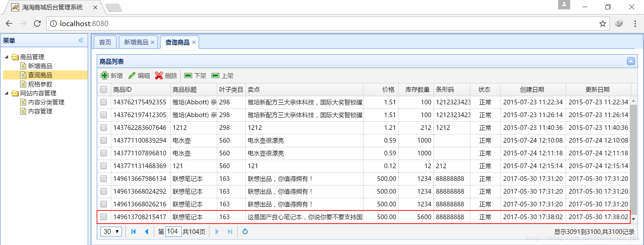Open a new browser tab
The width and height of the screenshot is (644, 245).
114,7
